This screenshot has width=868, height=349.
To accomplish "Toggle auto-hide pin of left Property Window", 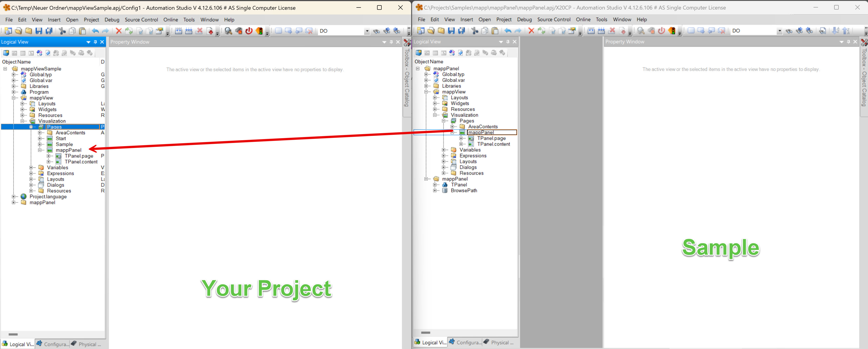I will click(391, 42).
